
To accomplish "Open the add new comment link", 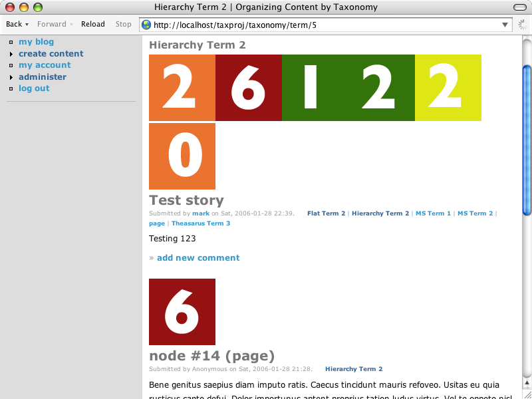I will (x=198, y=258).
